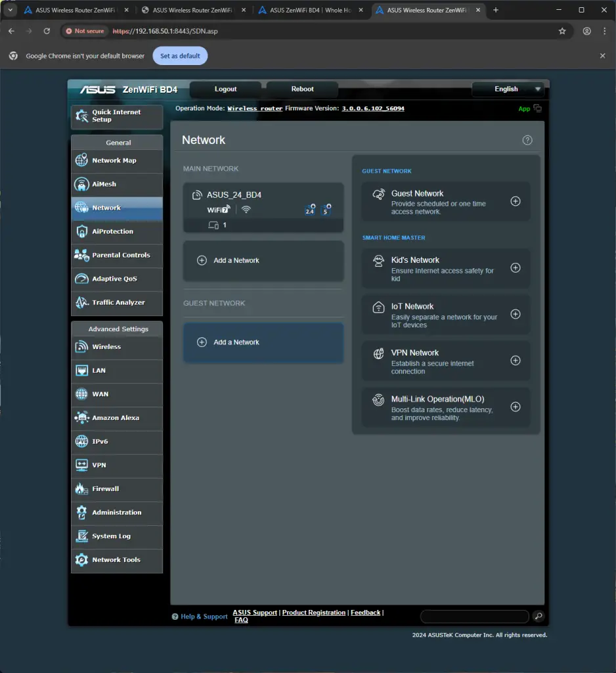This screenshot has height=673, width=616.
Task: Click the Not secure site info badge
Action: point(85,31)
